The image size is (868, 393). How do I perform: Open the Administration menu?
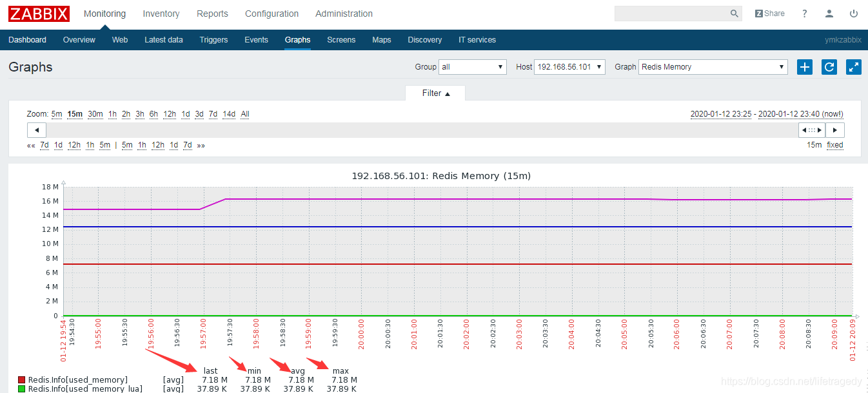tap(344, 14)
